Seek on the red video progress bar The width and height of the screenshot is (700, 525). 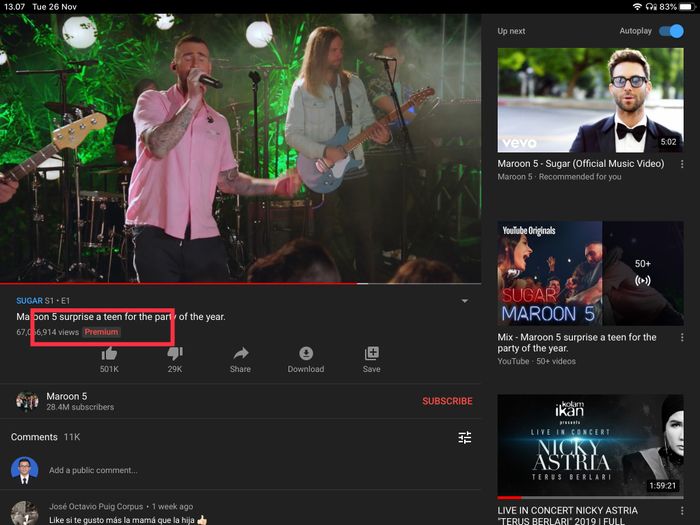click(241, 283)
